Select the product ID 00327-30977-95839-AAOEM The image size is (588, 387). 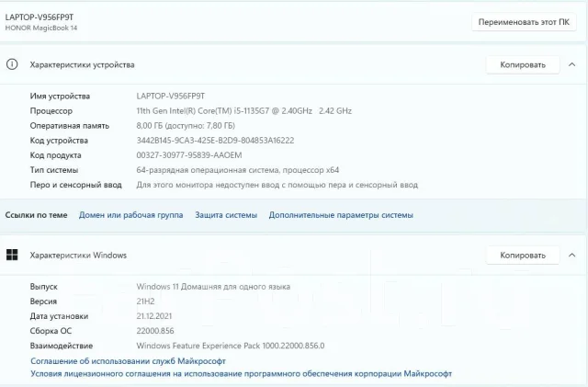[x=189, y=155]
